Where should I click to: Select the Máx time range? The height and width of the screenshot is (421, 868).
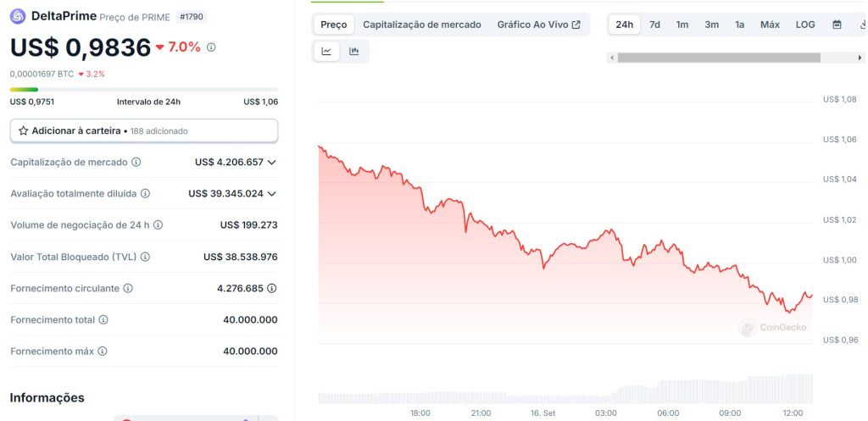pyautogui.click(x=770, y=25)
